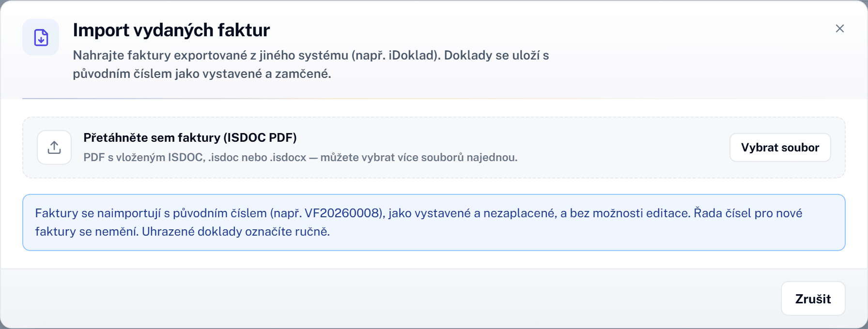868x329 pixels.
Task: Click the text 'PDF s vloženým ISDOC' hint
Action: tap(300, 157)
